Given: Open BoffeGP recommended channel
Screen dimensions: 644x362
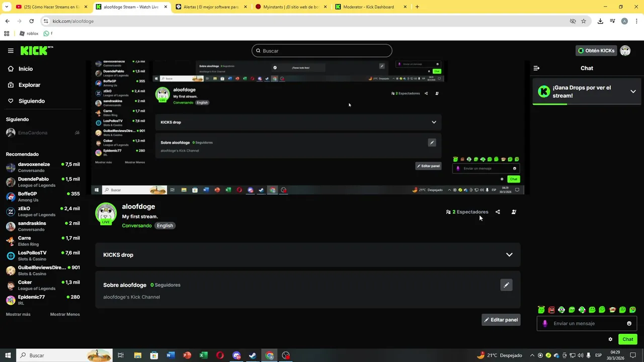Looking at the screenshot, I should (43, 197).
